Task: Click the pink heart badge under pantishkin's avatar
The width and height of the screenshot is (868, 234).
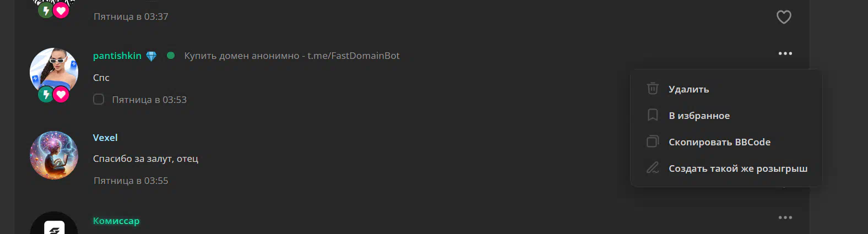Action: (x=61, y=95)
